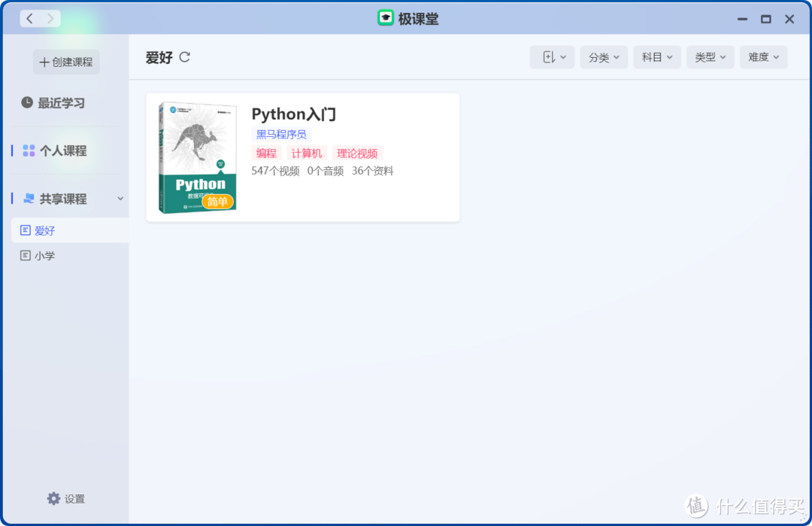Click the 547个视频 count text
812x526 pixels.
tap(275, 171)
